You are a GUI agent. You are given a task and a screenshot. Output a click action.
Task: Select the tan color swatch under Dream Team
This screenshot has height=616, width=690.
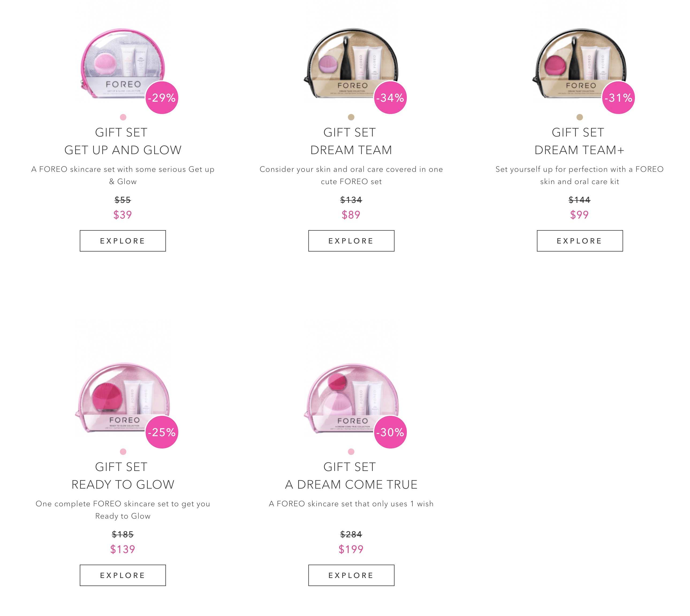pyautogui.click(x=351, y=117)
